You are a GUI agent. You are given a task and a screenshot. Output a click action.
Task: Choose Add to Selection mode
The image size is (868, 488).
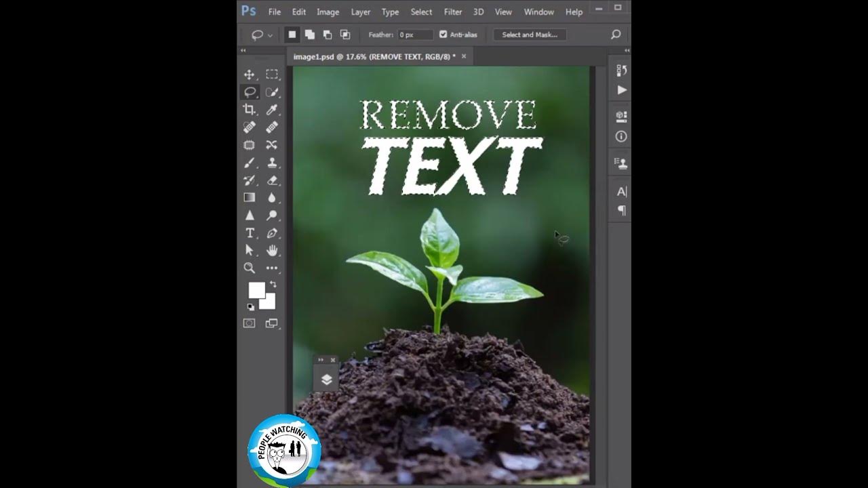310,35
